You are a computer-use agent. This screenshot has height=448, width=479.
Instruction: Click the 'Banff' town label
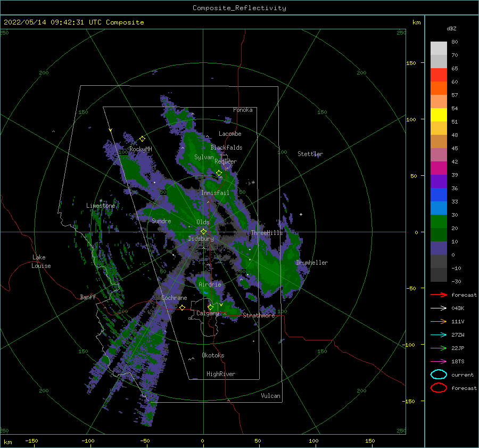[88, 297]
